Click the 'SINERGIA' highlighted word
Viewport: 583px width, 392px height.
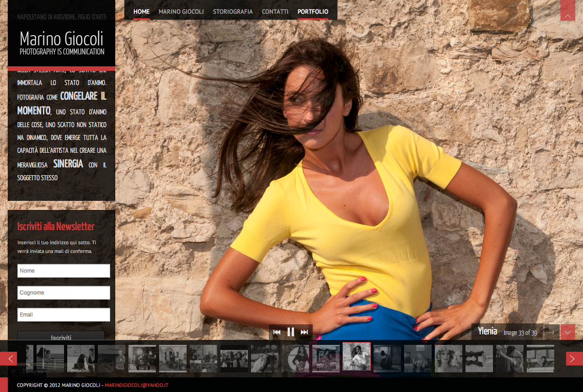[68, 163]
